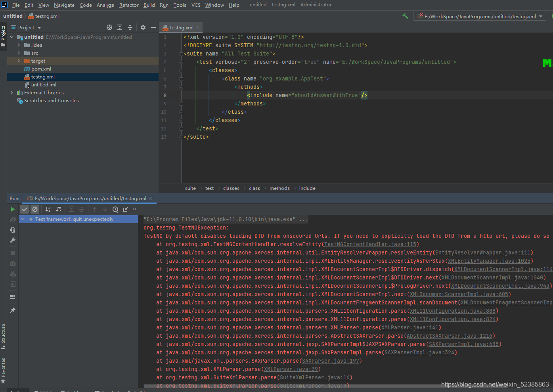This screenshot has height=392, width=553.
Task: Open the Build menu
Action: point(149,5)
